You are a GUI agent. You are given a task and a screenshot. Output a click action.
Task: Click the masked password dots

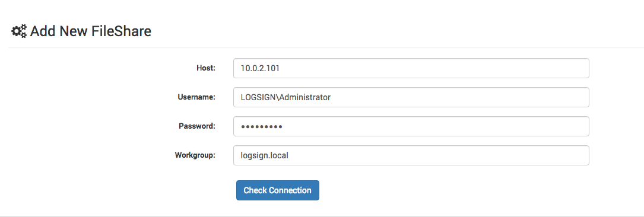coord(262,127)
